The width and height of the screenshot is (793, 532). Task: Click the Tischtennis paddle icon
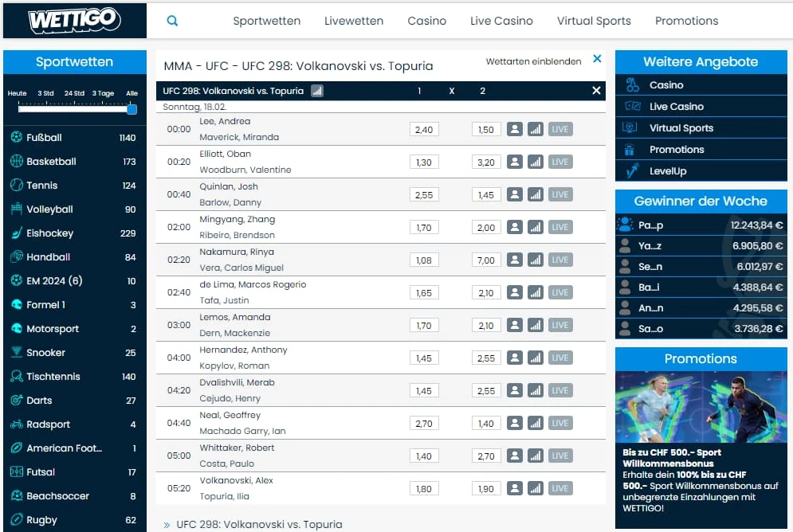pos(17,377)
